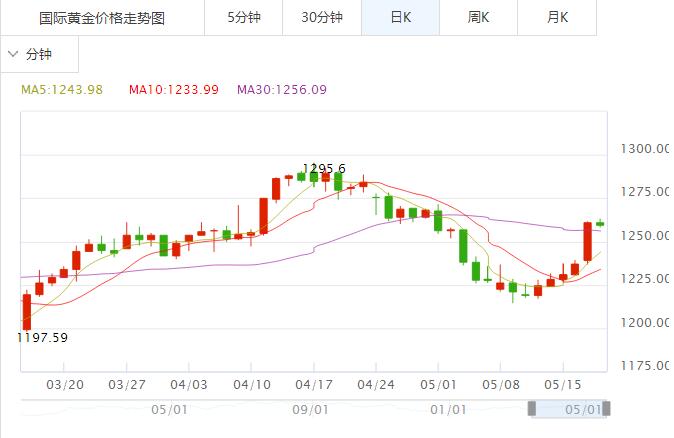
Task: Click the 04/24 date axis label
Action: [x=376, y=384]
